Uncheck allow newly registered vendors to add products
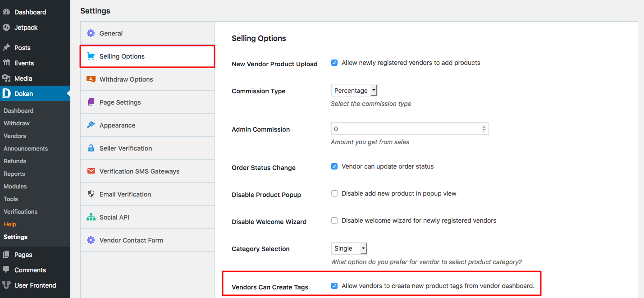Image resolution: width=644 pixels, height=298 pixels. (x=334, y=63)
